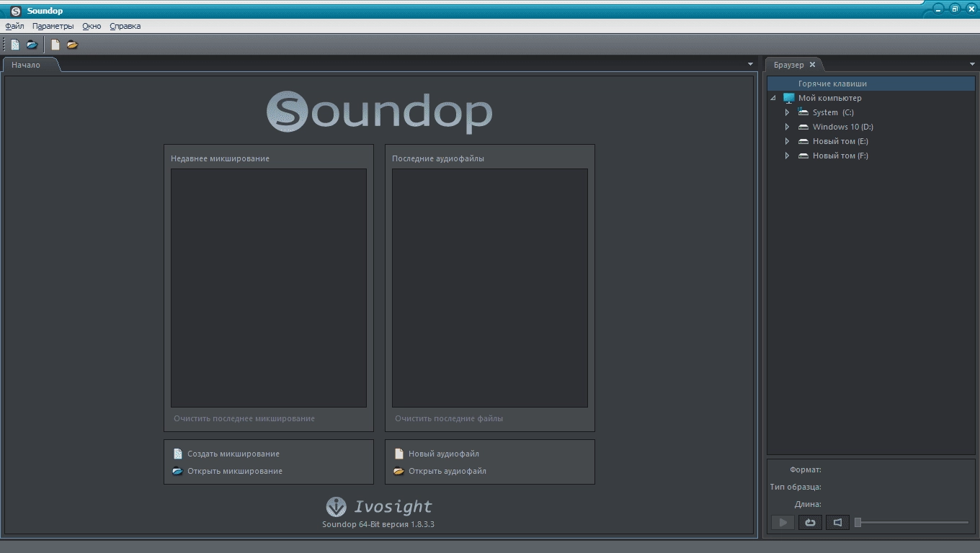Open the Браузер panel dropdown arrow
980x553 pixels.
[x=972, y=65]
